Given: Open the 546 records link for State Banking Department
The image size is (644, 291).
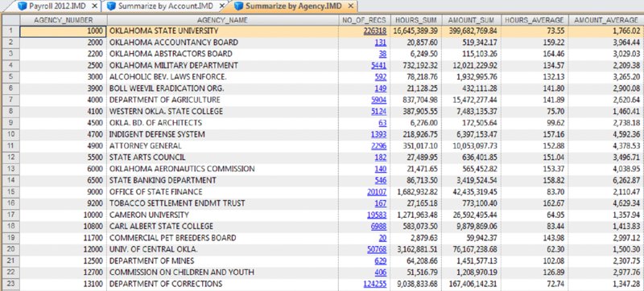Looking at the screenshot, I should (381, 180).
